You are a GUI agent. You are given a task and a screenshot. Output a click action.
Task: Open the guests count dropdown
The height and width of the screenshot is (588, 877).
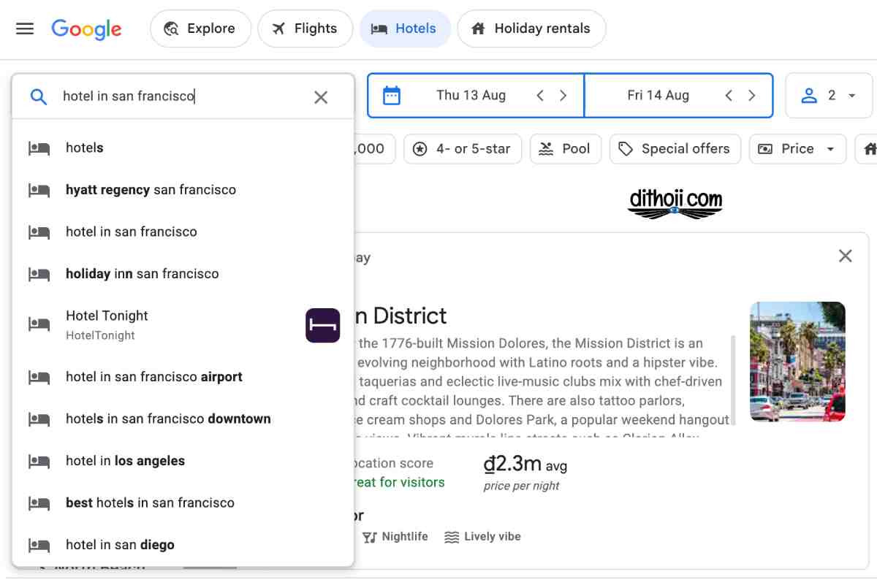tap(829, 96)
